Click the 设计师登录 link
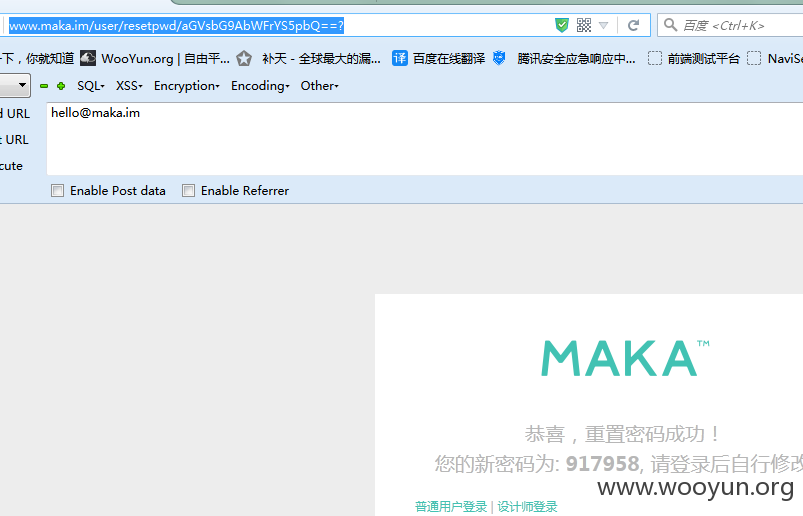Image resolution: width=803 pixels, height=516 pixels. (527, 507)
